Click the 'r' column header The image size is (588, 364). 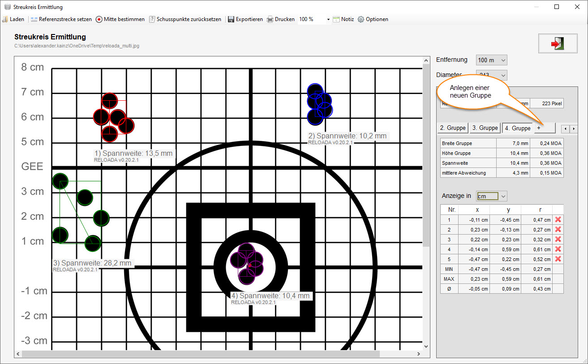(x=537, y=210)
